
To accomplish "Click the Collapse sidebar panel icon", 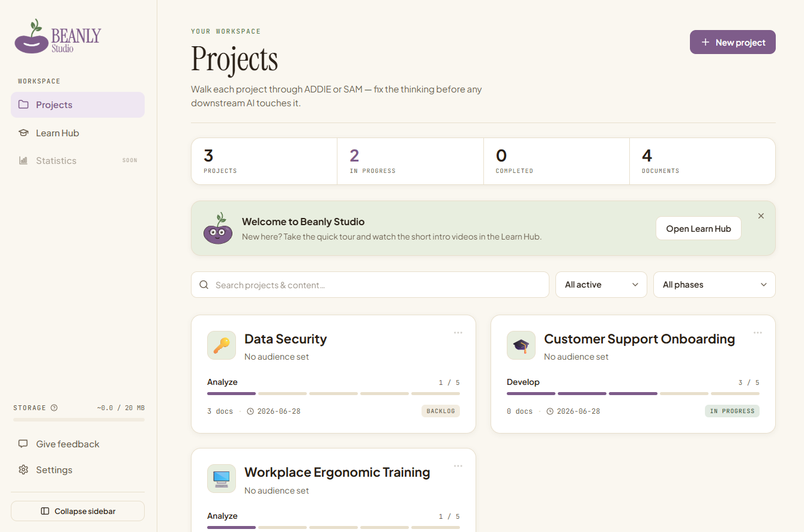I will (45, 511).
